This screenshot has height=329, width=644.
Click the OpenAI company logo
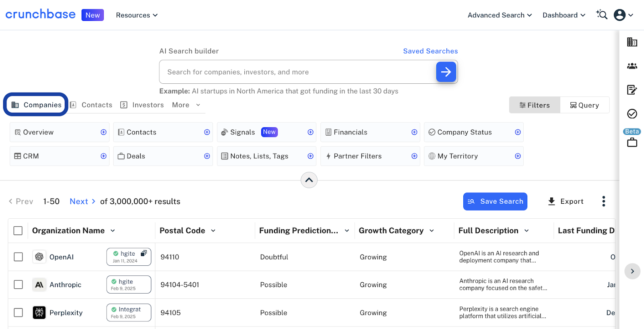coord(39,257)
